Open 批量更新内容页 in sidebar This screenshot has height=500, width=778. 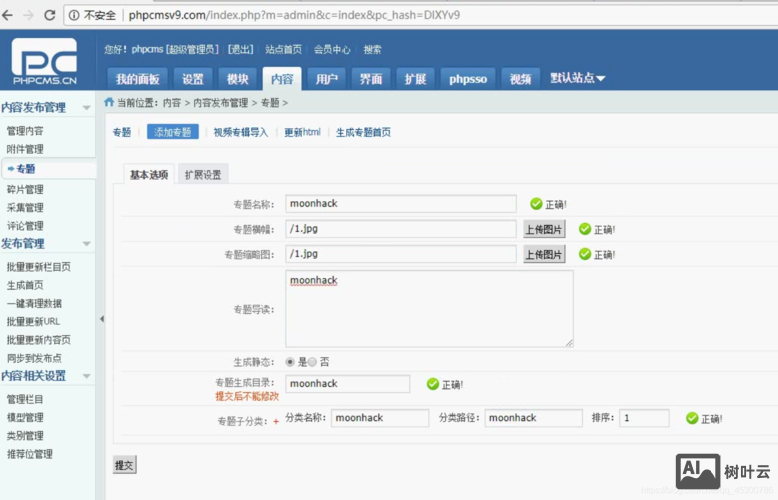coord(39,340)
